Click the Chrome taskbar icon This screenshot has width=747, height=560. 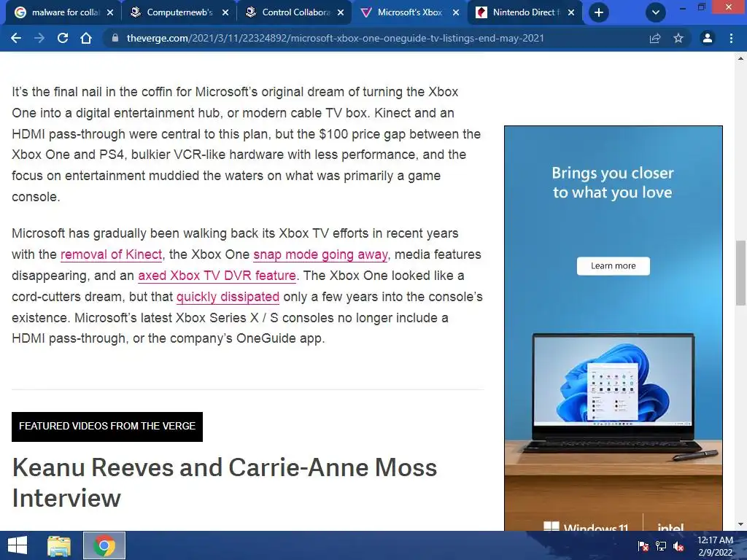click(x=104, y=545)
